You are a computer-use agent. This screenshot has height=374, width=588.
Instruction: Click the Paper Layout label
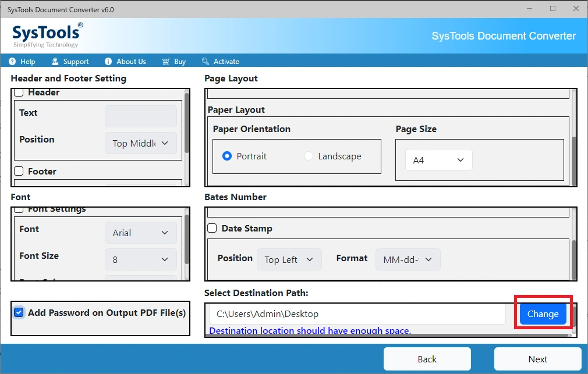pyautogui.click(x=236, y=110)
